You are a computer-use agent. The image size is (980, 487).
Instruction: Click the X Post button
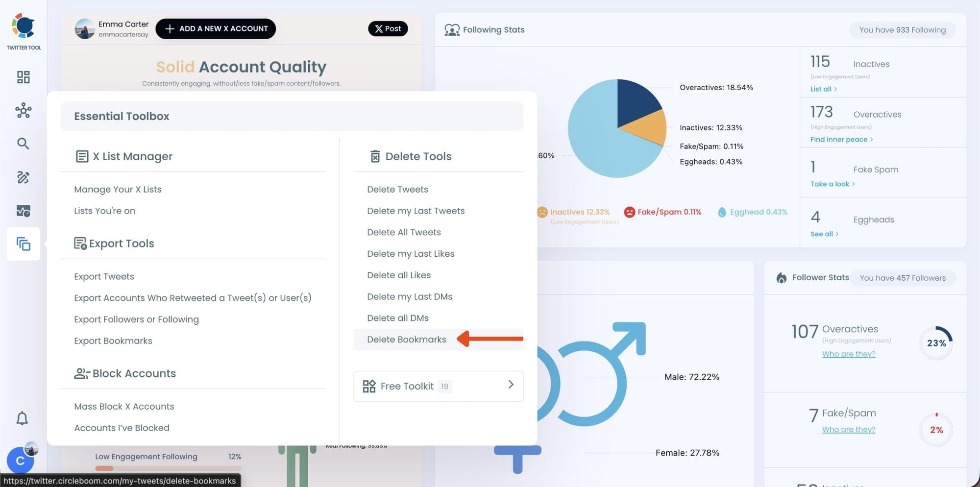pyautogui.click(x=388, y=29)
